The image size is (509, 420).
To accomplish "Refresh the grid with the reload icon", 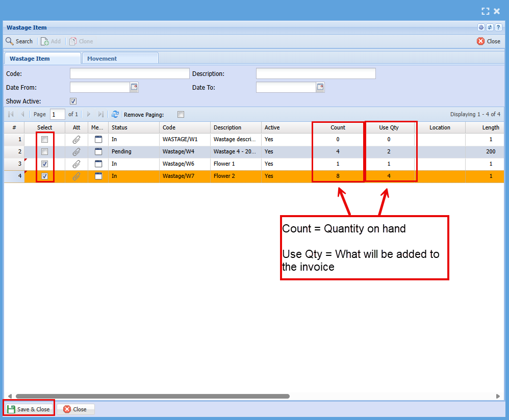I will 115,114.
